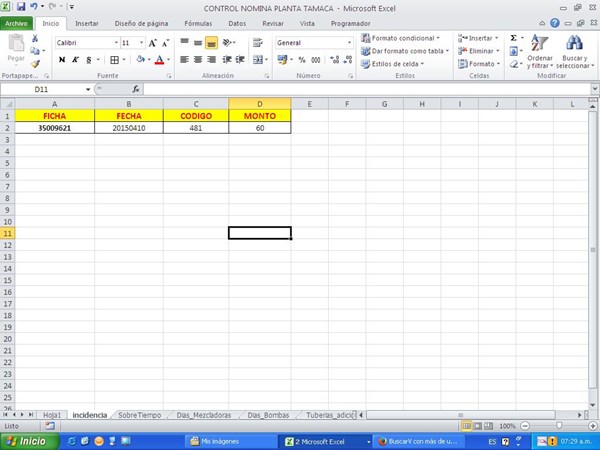Viewport: 600px width, 450px height.
Task: Select the MONTO header cell
Action: coord(260,116)
